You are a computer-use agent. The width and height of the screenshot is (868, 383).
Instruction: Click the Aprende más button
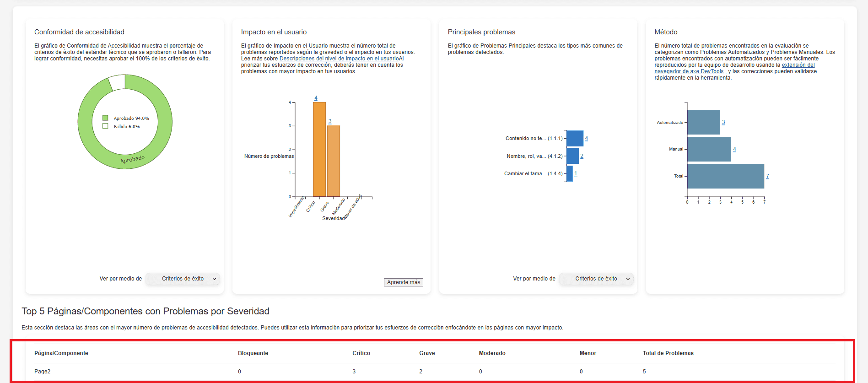pyautogui.click(x=403, y=282)
